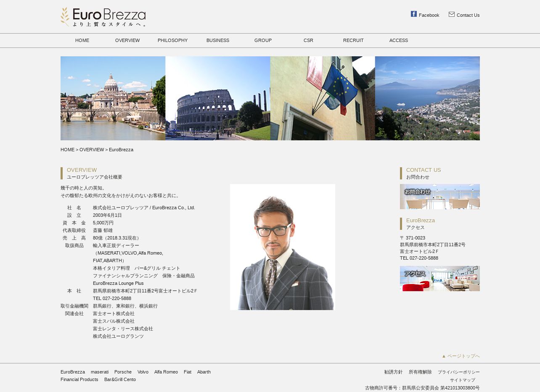Open Alfa Romeo footer link
The image size is (540, 392).
(x=166, y=372)
